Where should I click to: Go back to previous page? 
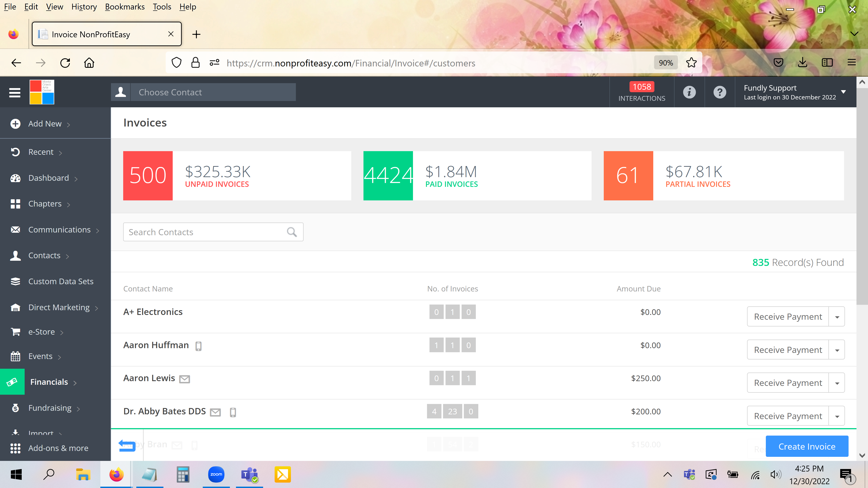(16, 63)
